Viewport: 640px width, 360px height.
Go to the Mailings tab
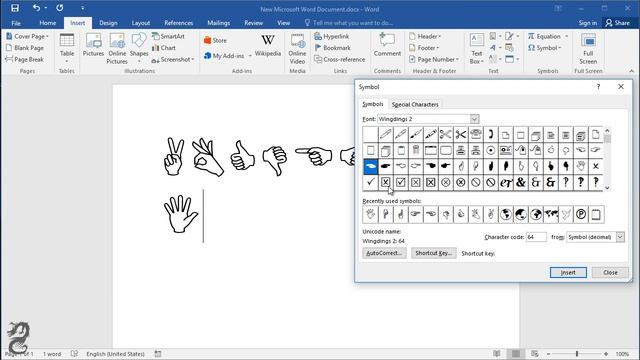218,23
